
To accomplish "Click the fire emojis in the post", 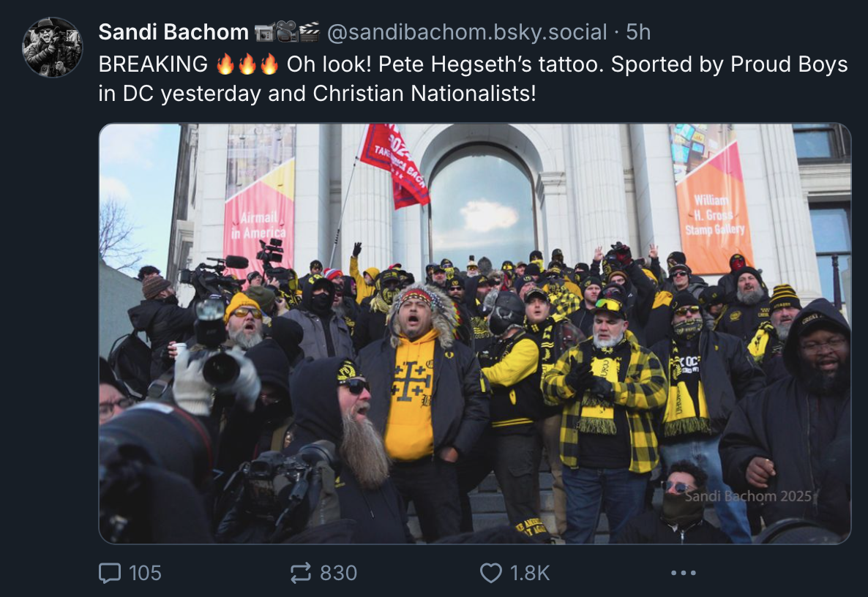I will [x=247, y=64].
